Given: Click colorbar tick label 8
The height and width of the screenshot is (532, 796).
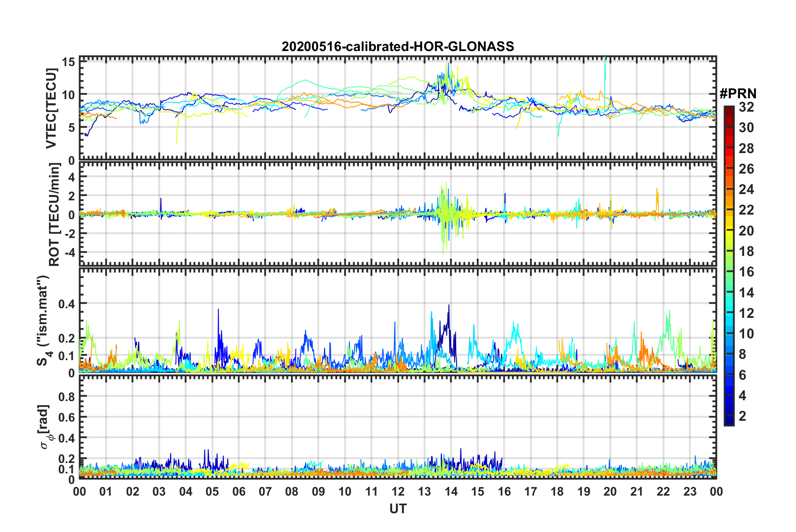Looking at the screenshot, I should pyautogui.click(x=742, y=354).
